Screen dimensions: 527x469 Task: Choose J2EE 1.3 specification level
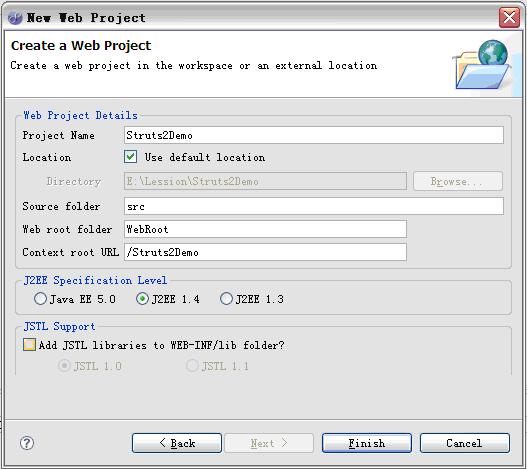click(226, 299)
